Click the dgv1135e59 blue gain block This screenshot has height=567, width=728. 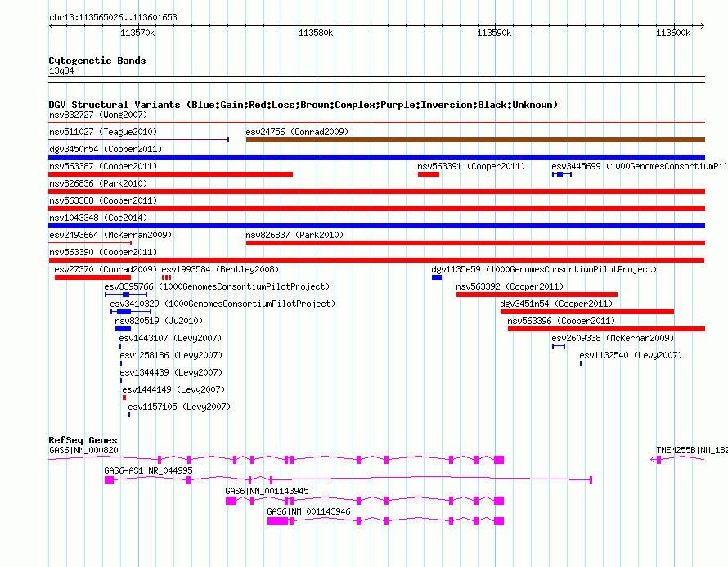437,277
